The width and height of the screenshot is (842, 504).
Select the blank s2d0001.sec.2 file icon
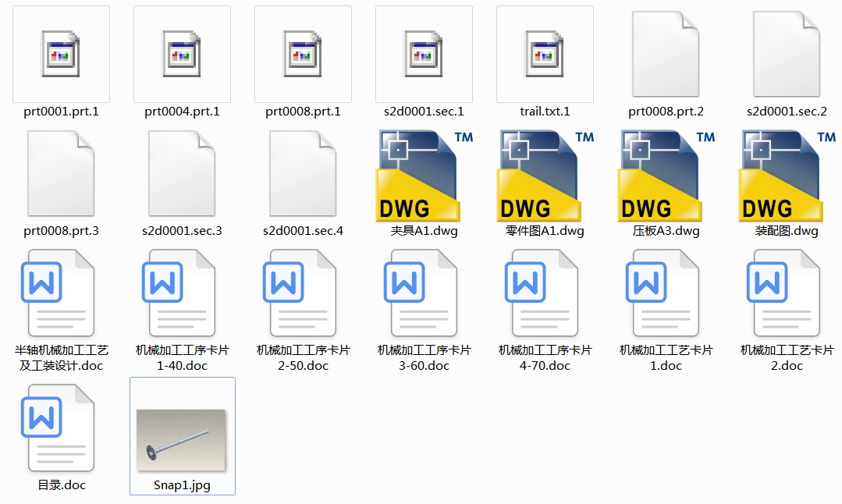pyautogui.click(x=787, y=54)
